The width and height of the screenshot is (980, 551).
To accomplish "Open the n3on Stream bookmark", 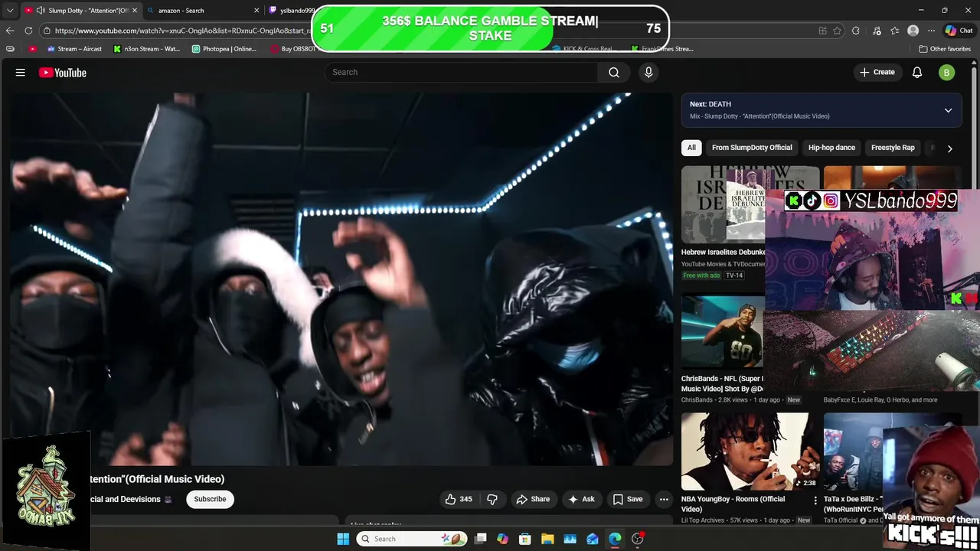I will coord(146,49).
